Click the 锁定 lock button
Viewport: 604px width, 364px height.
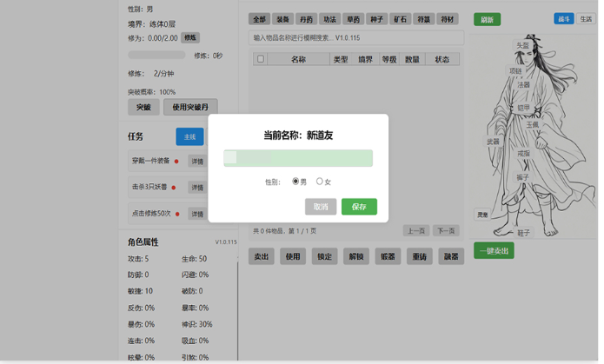click(x=325, y=256)
